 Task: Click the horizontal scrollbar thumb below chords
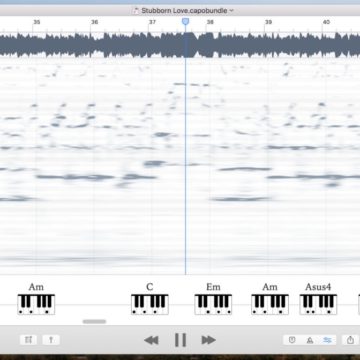94,322
